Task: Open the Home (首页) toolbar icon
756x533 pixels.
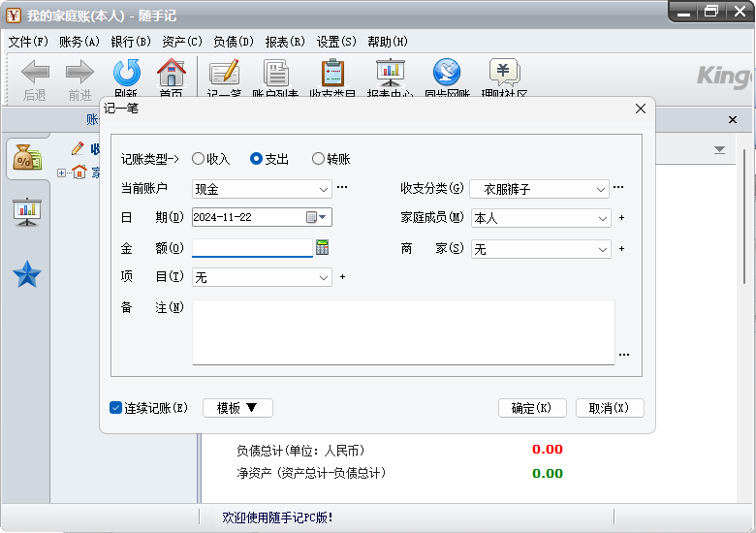Action: [x=171, y=76]
